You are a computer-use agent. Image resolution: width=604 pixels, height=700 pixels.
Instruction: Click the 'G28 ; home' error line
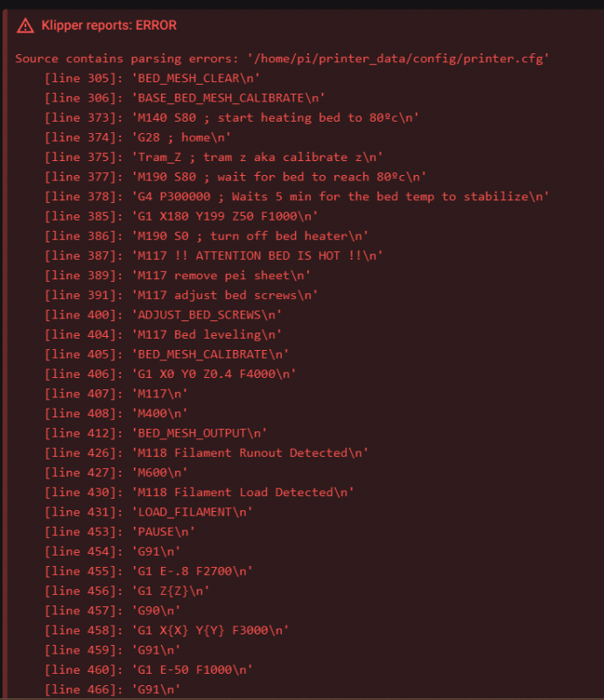(137, 137)
